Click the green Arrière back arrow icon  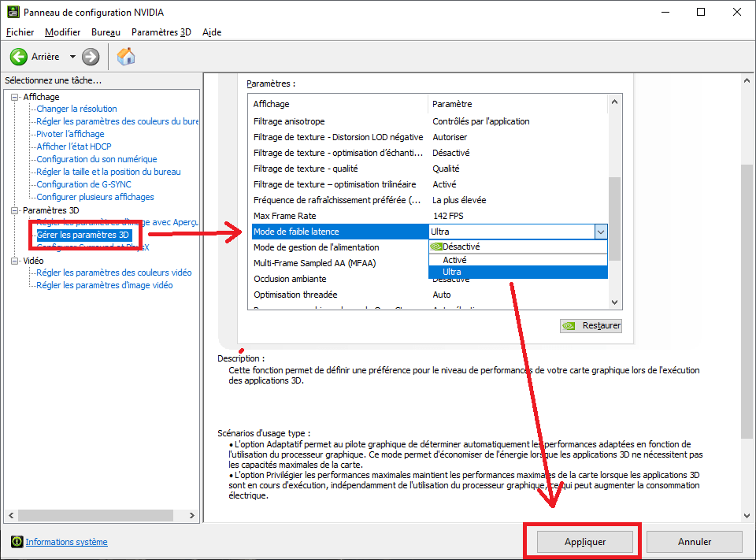point(18,57)
